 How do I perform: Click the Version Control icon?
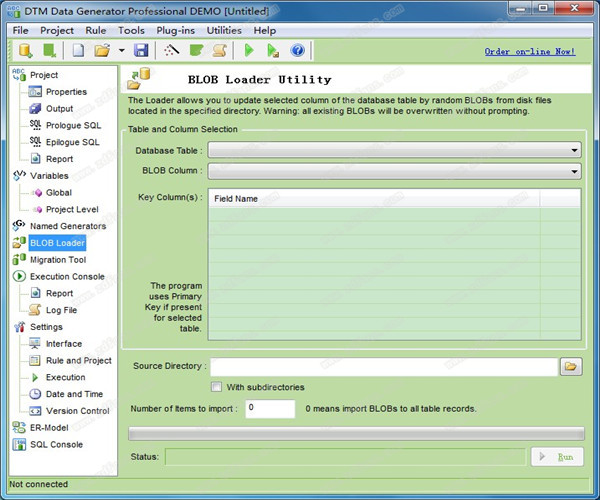[35, 411]
